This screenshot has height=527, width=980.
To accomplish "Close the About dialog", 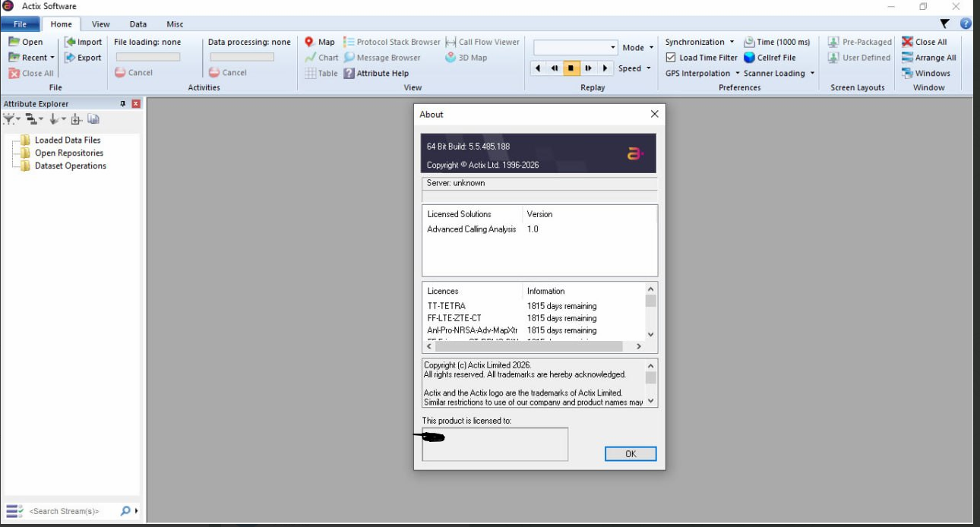I will [655, 114].
